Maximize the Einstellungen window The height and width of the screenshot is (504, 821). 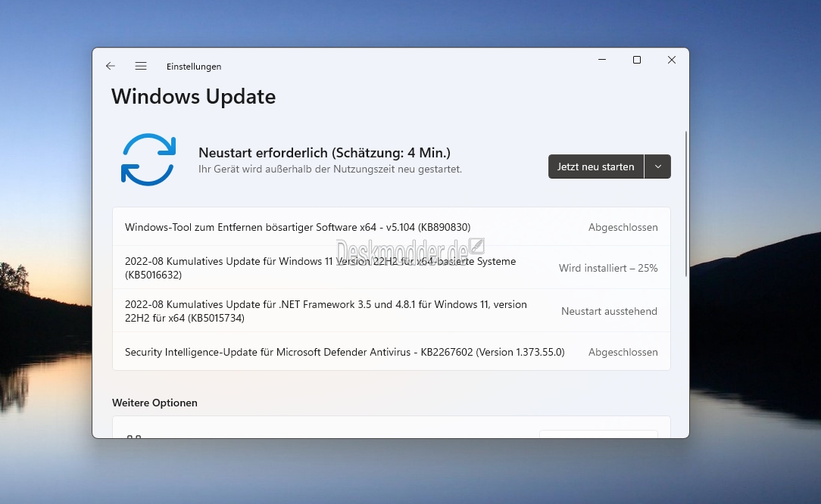[637, 60]
